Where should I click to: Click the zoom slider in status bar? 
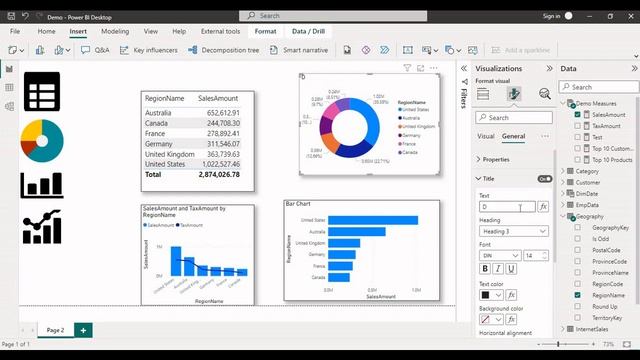click(x=558, y=344)
